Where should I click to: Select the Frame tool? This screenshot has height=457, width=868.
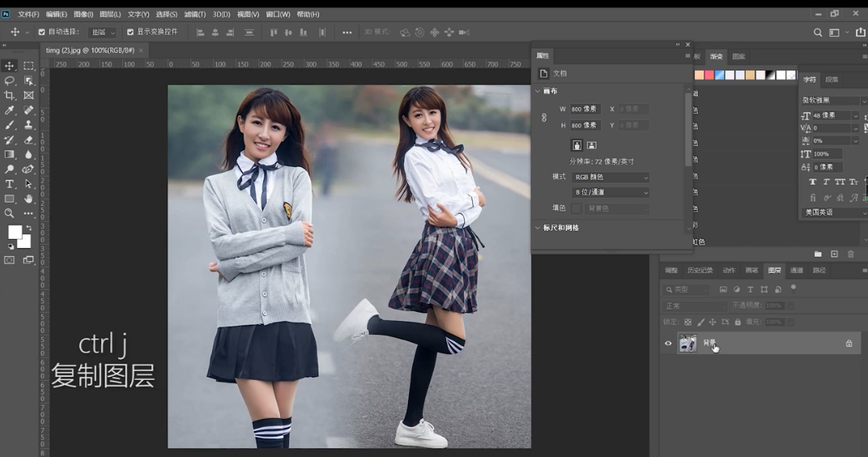pyautogui.click(x=29, y=96)
